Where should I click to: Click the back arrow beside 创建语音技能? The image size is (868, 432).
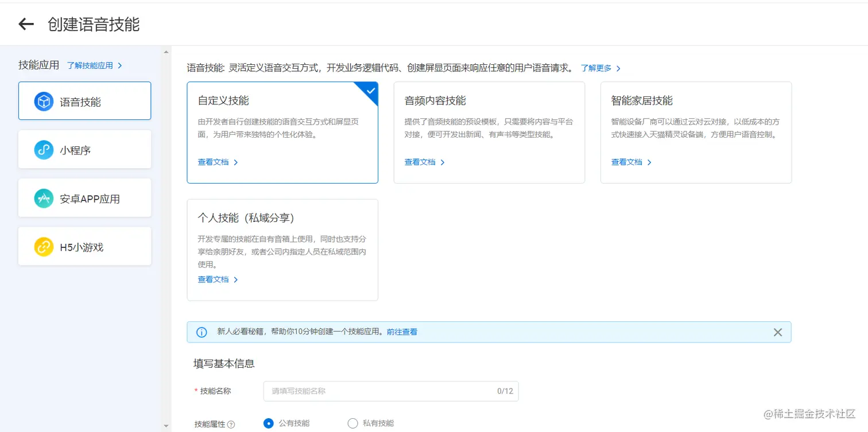pyautogui.click(x=26, y=24)
